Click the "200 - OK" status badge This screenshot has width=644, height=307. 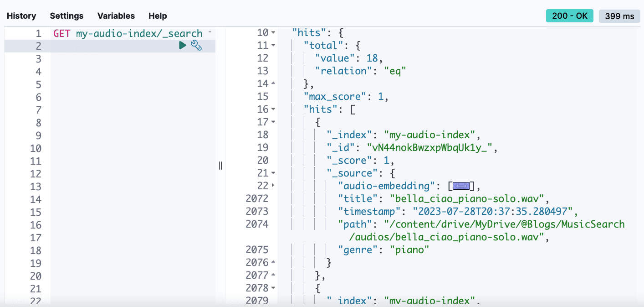point(569,15)
